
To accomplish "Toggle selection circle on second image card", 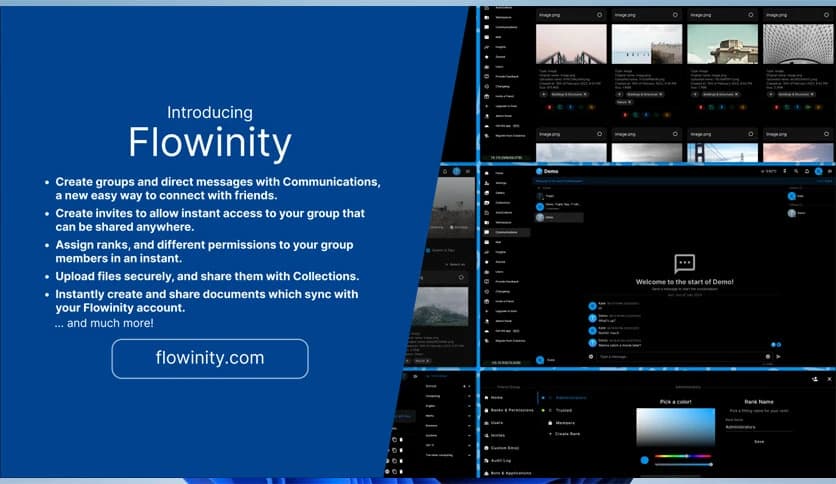I will [675, 15].
